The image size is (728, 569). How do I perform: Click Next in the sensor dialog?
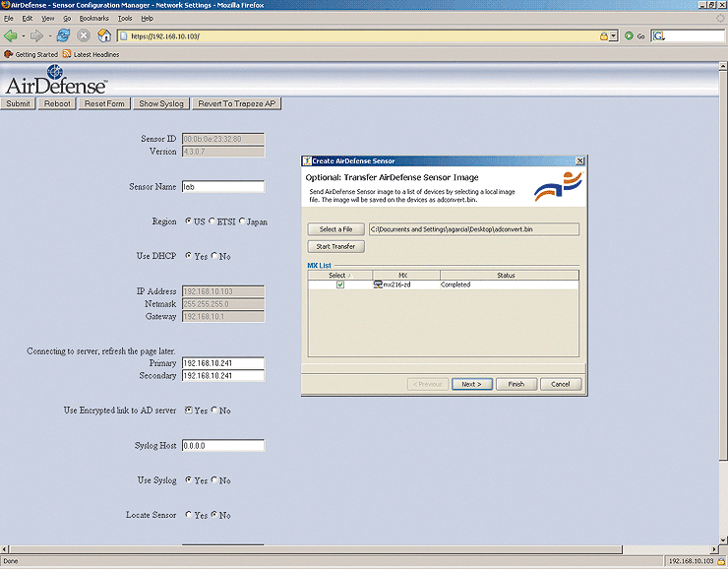click(471, 384)
